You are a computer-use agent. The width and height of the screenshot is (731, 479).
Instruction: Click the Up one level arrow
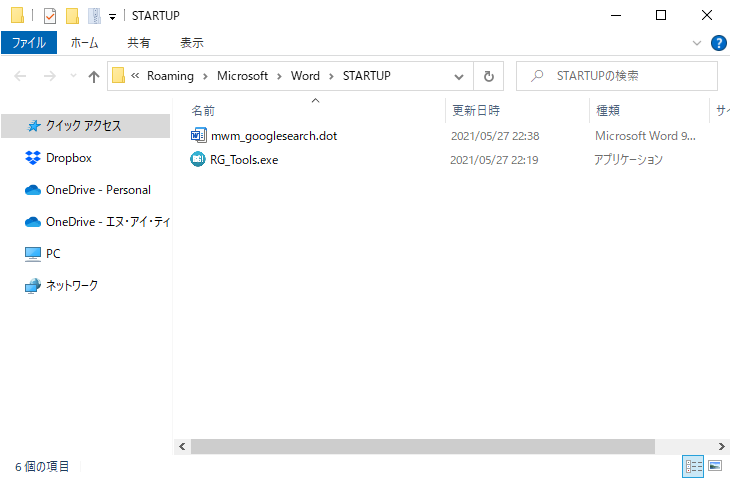pos(94,76)
